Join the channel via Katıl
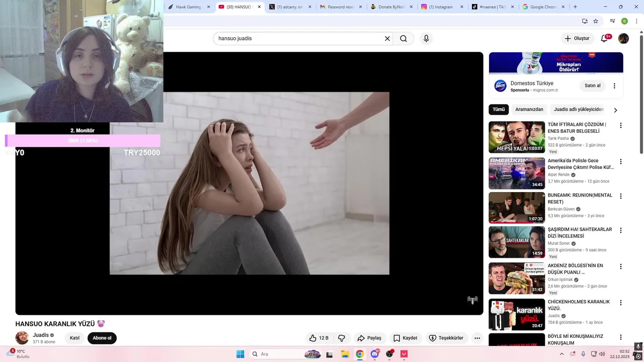The width and height of the screenshot is (644, 362). (x=74, y=338)
